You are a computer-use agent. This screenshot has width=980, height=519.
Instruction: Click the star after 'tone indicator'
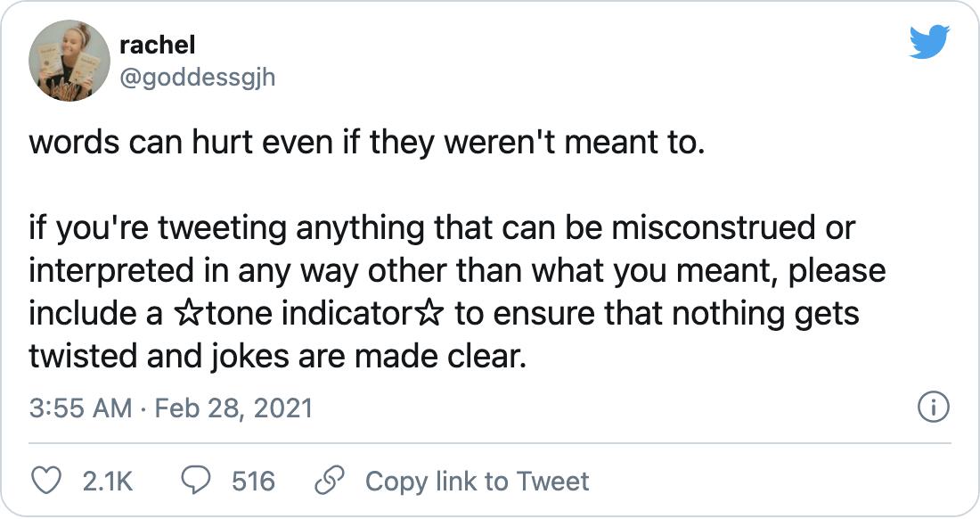tap(429, 313)
